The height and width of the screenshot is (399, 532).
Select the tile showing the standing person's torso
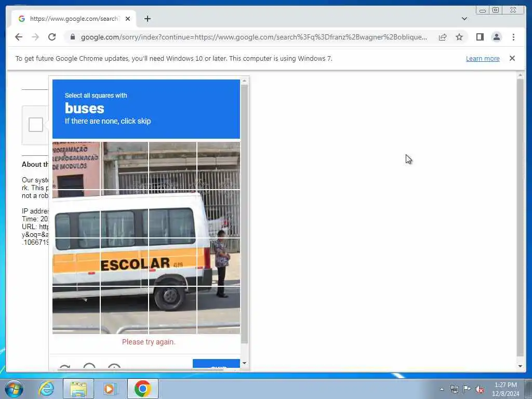pyautogui.click(x=219, y=262)
